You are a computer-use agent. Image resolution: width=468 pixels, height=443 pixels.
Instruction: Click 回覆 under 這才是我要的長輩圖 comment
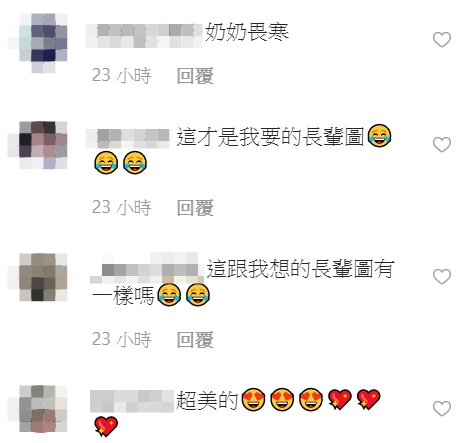point(195,208)
